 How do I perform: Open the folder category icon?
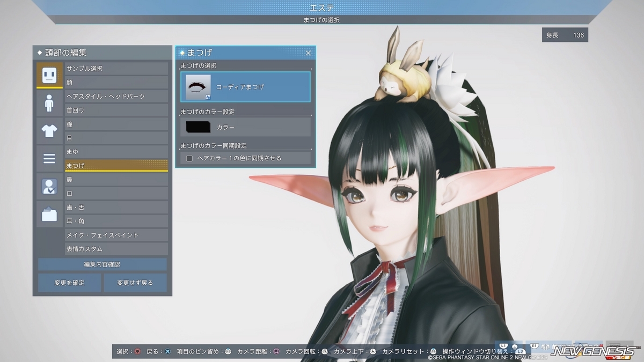point(49,214)
